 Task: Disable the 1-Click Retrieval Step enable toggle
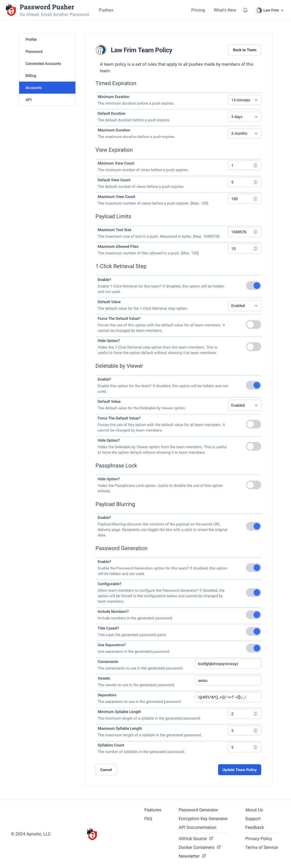point(253,286)
